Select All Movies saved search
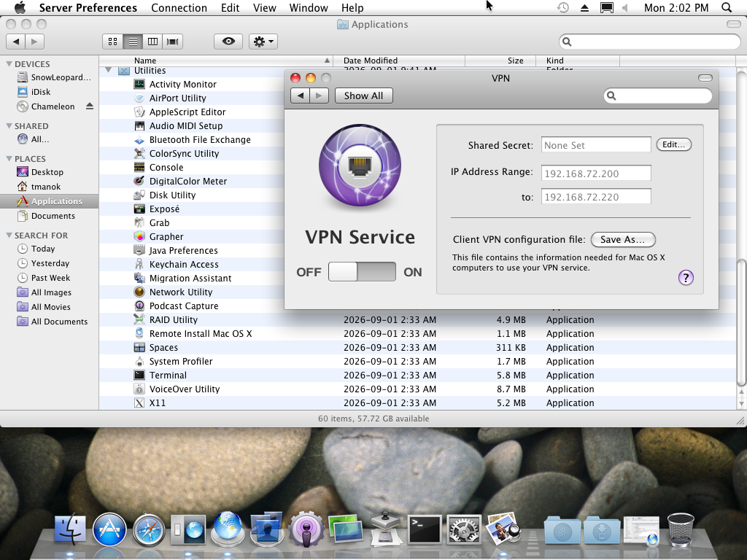 [49, 307]
